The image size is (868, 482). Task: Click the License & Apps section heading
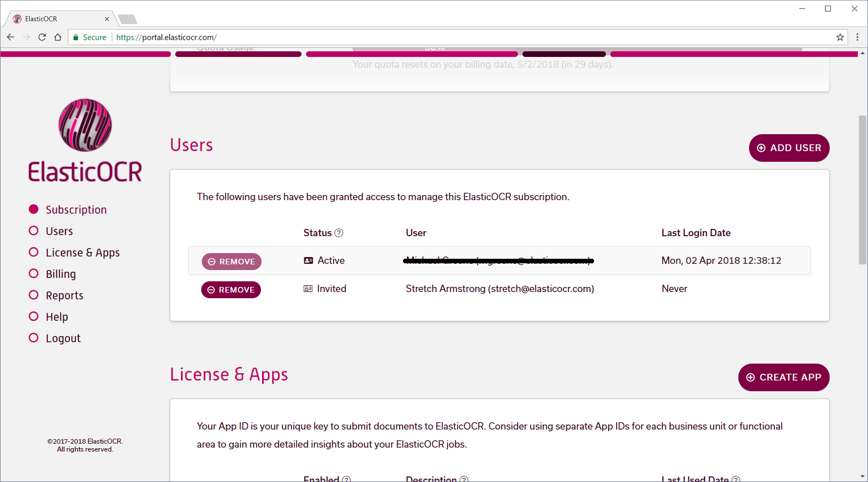point(229,375)
